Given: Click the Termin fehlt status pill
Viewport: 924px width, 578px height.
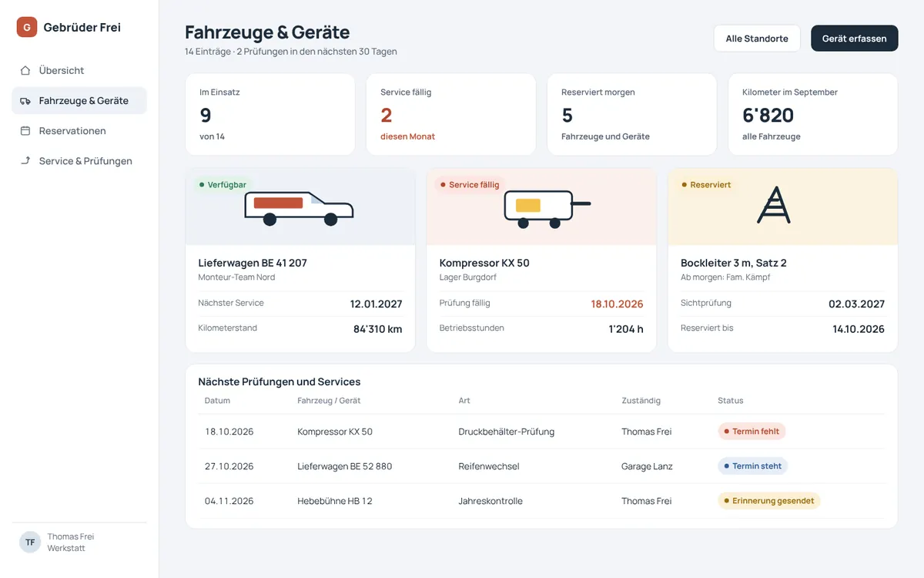Looking at the screenshot, I should (x=752, y=432).
